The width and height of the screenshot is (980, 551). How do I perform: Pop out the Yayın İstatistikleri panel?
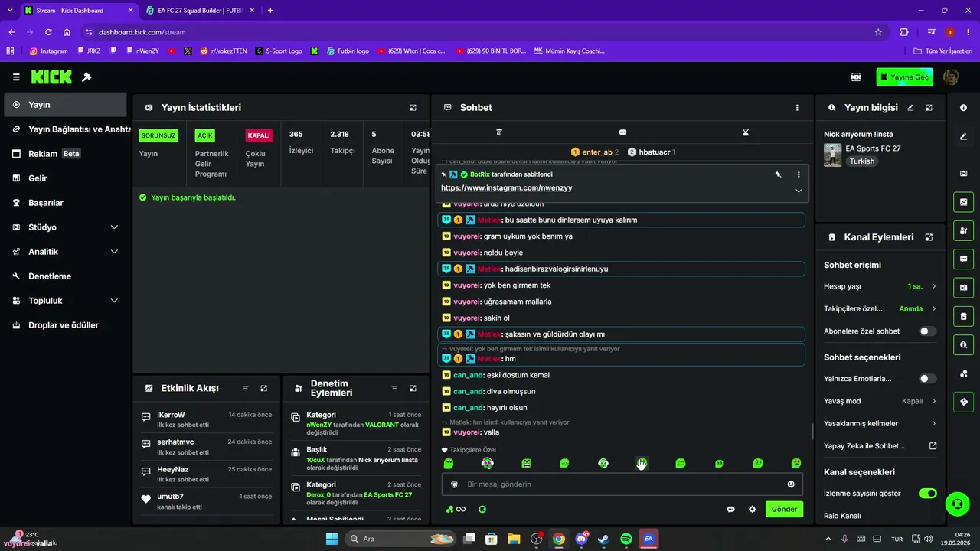(x=413, y=108)
